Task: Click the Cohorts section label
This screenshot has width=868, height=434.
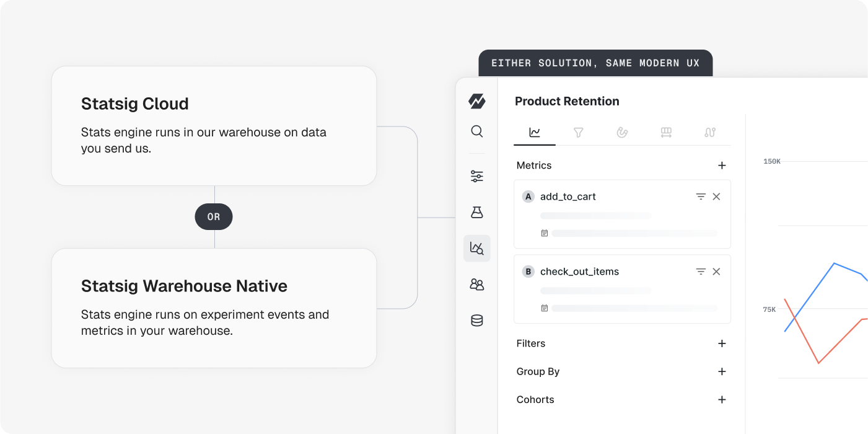Action: click(535, 400)
